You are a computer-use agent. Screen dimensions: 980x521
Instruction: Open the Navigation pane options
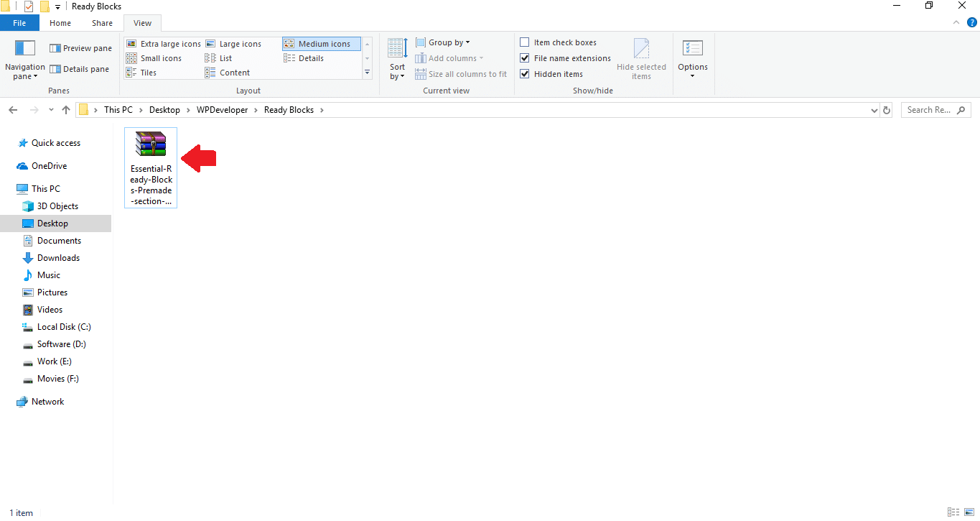coord(25,61)
